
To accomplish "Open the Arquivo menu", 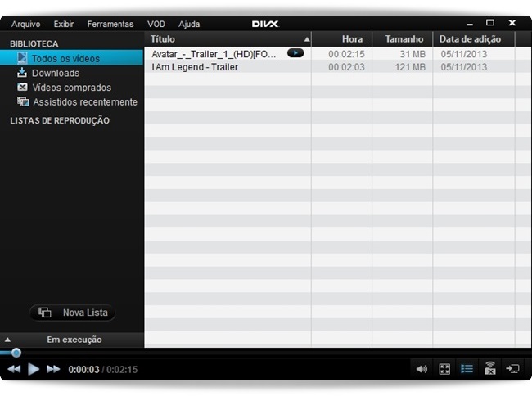I will [25, 24].
